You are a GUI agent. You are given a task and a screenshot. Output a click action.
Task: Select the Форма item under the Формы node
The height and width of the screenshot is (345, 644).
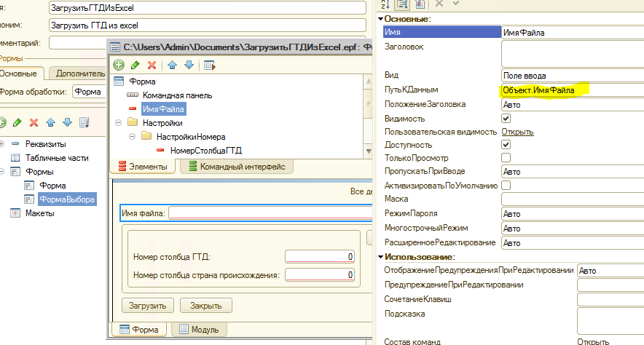pyautogui.click(x=52, y=186)
